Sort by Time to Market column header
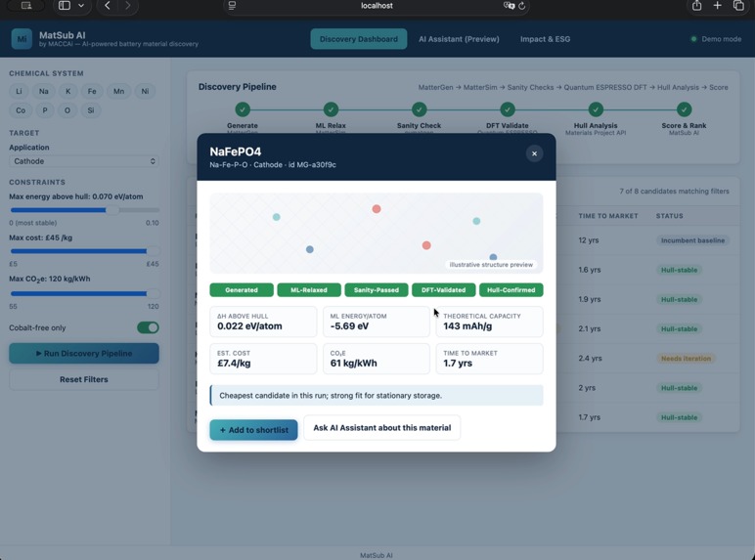755x560 pixels. 608,216
